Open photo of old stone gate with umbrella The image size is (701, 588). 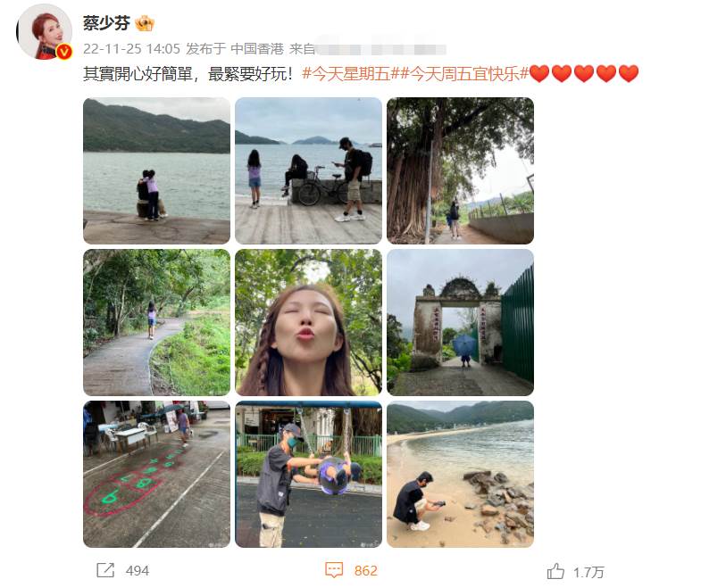(x=460, y=322)
